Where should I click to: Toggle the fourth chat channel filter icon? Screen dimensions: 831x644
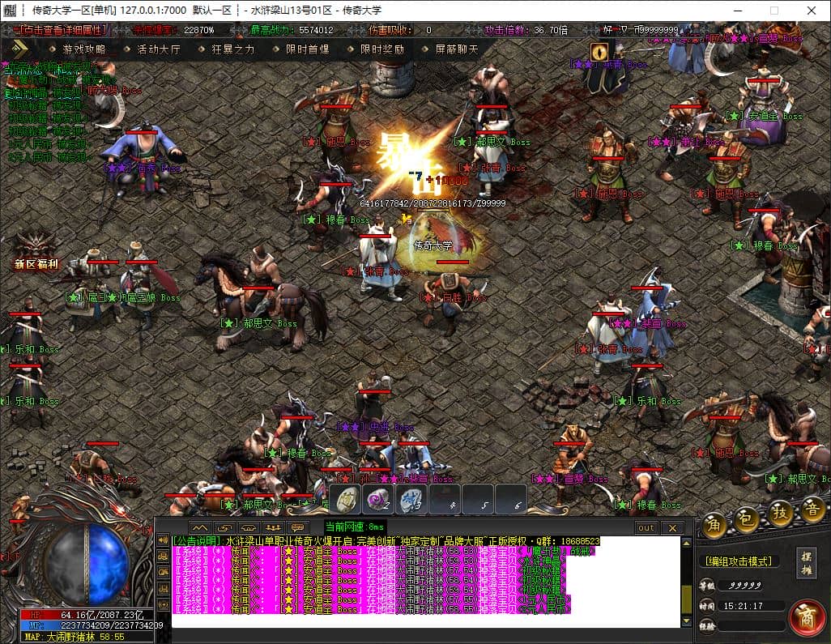(164, 588)
